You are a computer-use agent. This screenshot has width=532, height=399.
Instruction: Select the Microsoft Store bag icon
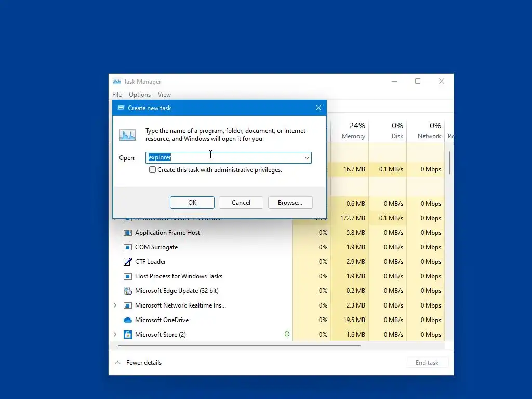click(x=128, y=335)
